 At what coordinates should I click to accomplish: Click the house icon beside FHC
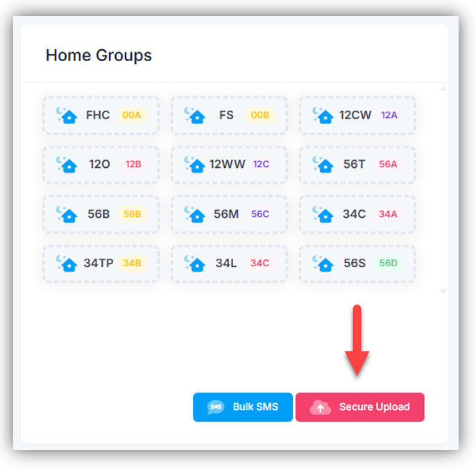(x=67, y=115)
